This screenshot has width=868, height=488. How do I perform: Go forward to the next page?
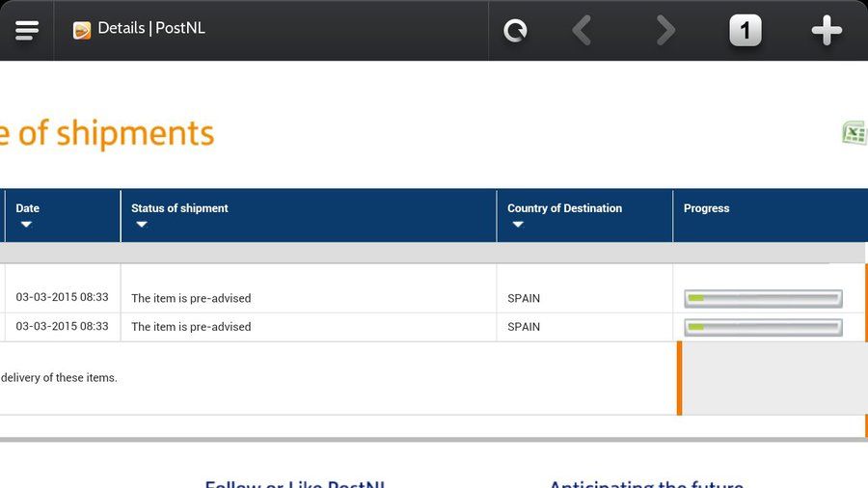pos(665,31)
